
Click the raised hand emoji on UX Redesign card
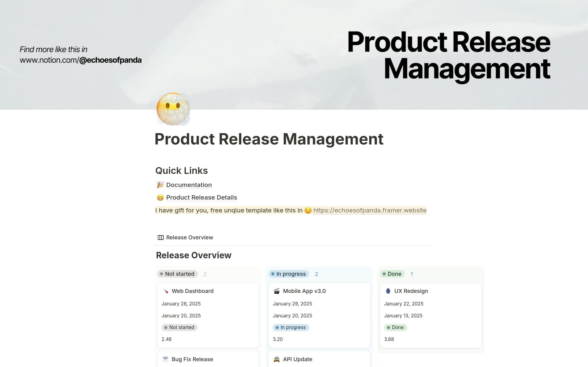click(388, 291)
